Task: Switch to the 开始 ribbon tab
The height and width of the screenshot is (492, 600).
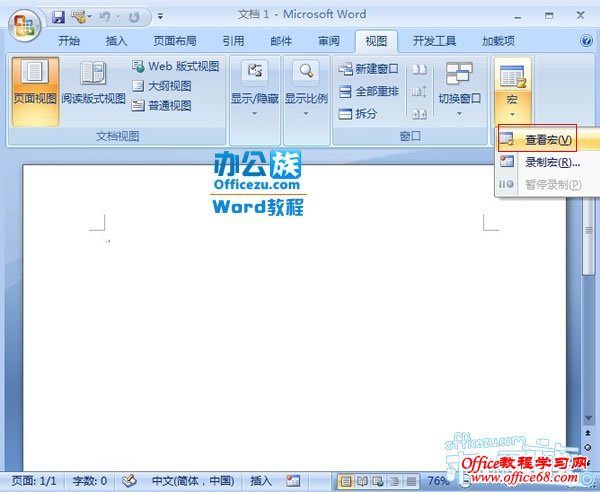Action: click(x=69, y=41)
